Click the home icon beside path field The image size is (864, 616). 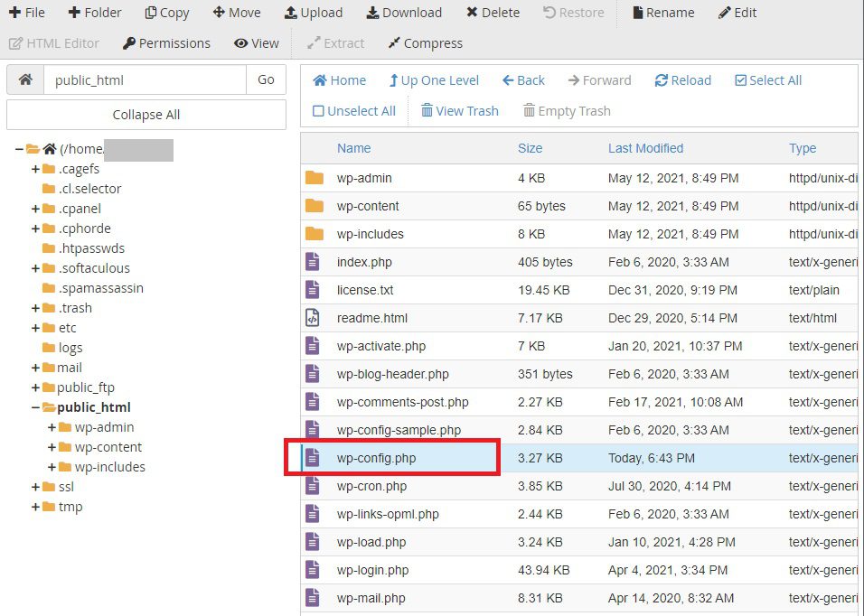click(x=25, y=79)
